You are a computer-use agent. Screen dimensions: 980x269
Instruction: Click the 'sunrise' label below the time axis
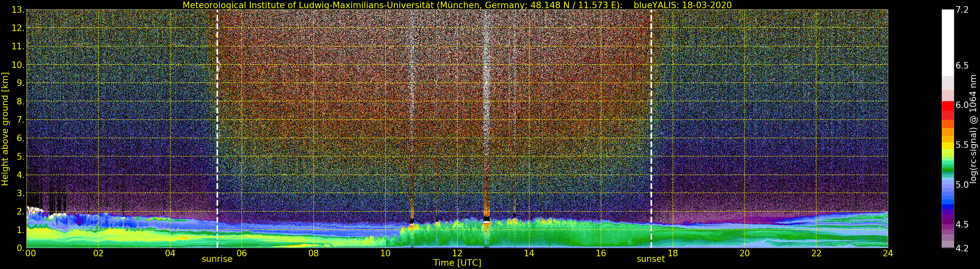click(217, 259)
